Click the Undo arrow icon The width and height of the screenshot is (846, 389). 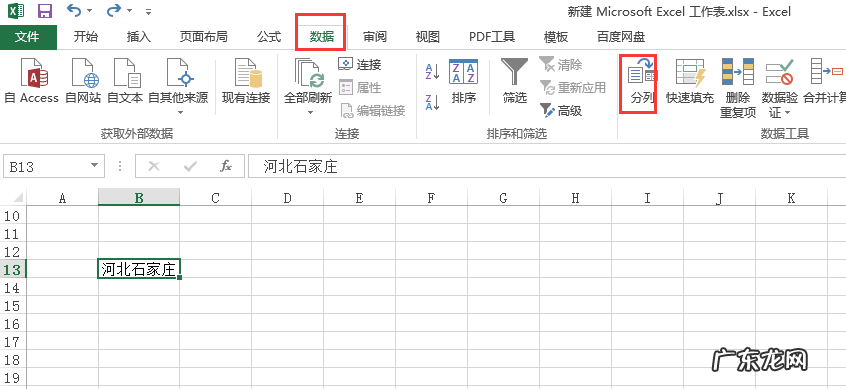pyautogui.click(x=73, y=10)
